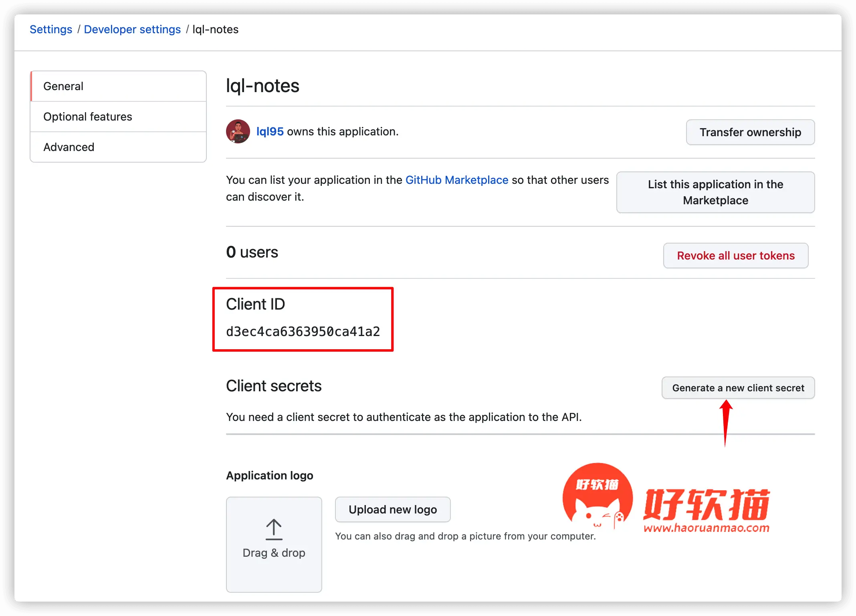The height and width of the screenshot is (616, 856).
Task: Select the Client ID value d3ec4ca6363950ca41a2
Action: coord(303,332)
